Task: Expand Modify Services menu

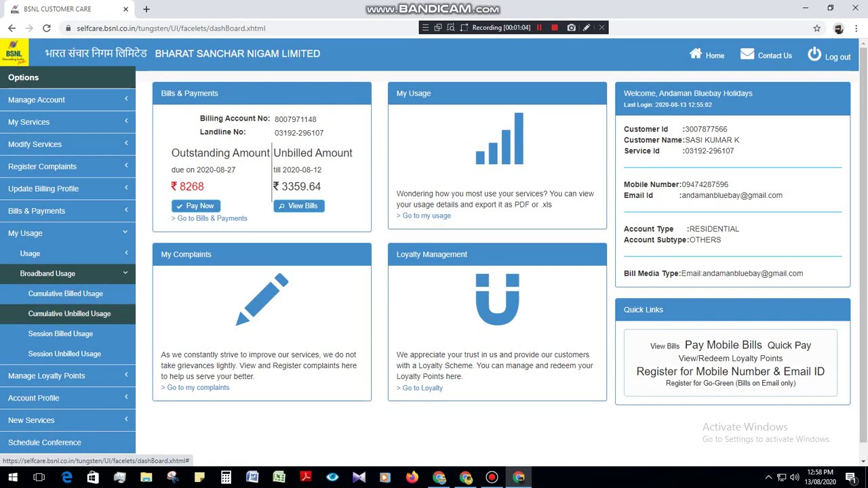Action: click(68, 144)
